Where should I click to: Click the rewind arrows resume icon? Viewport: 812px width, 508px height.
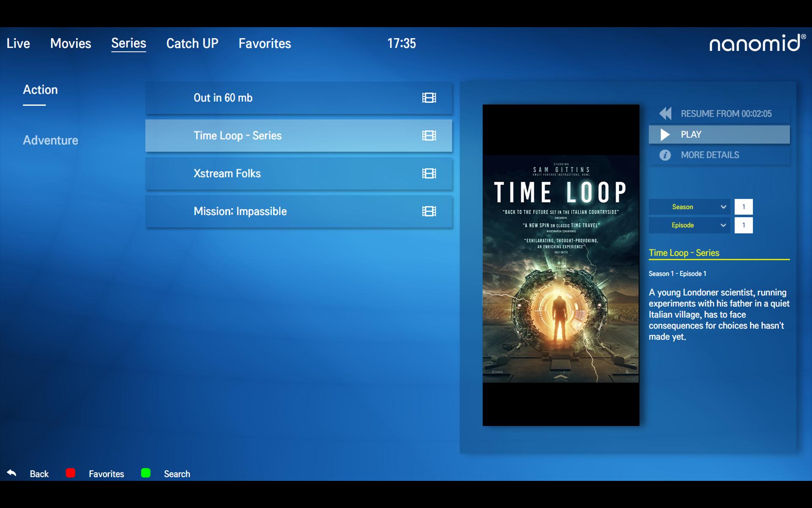[x=665, y=113]
